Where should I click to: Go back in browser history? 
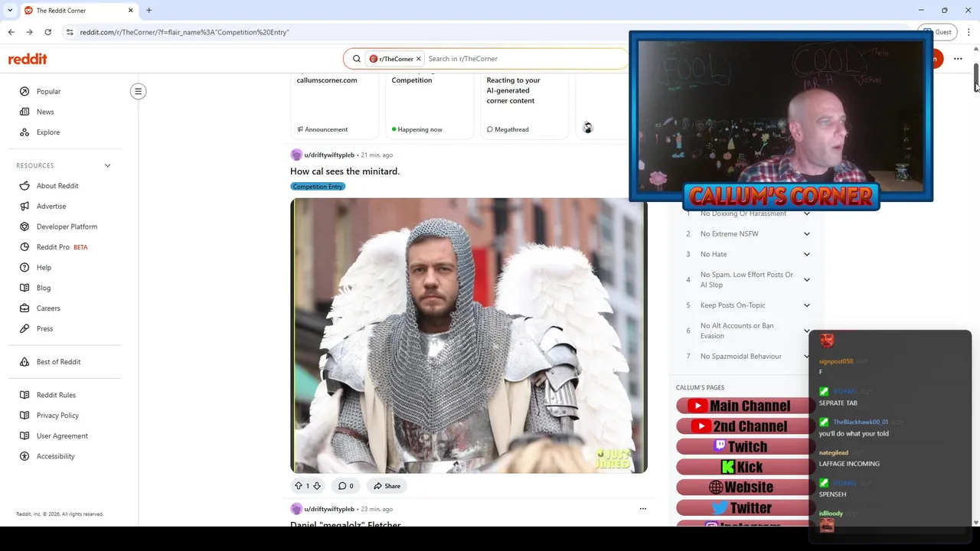point(11,32)
